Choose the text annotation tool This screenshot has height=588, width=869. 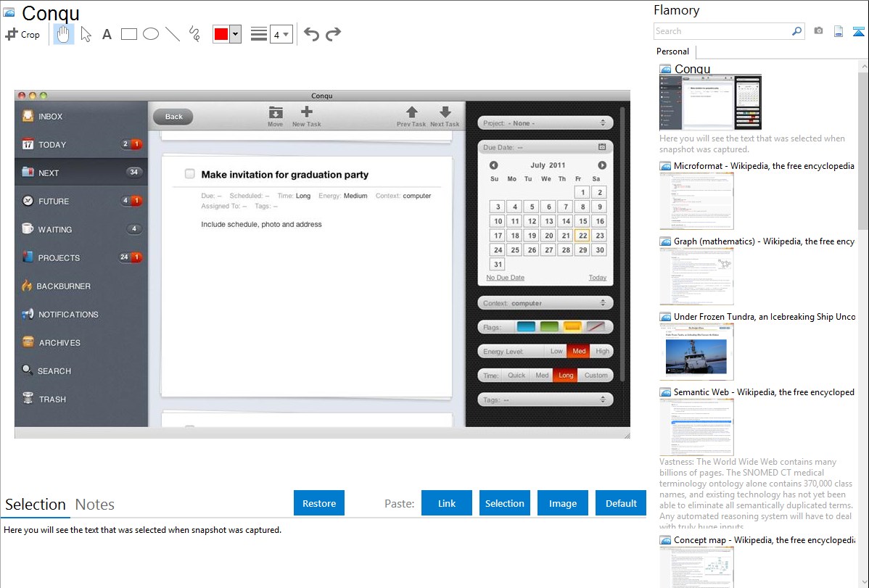click(x=107, y=34)
